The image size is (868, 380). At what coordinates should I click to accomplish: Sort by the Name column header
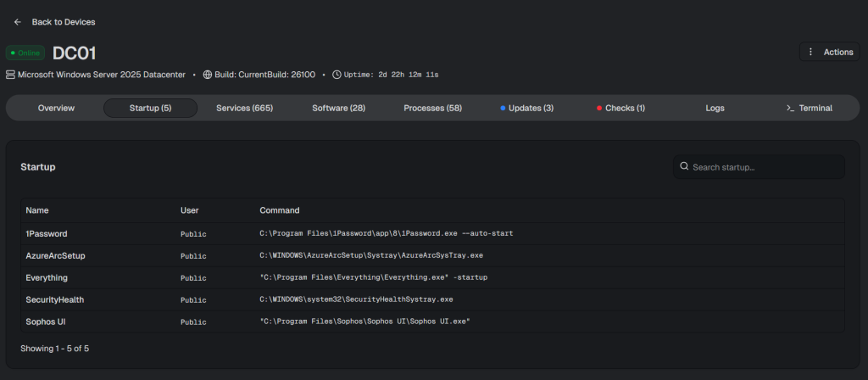point(38,210)
